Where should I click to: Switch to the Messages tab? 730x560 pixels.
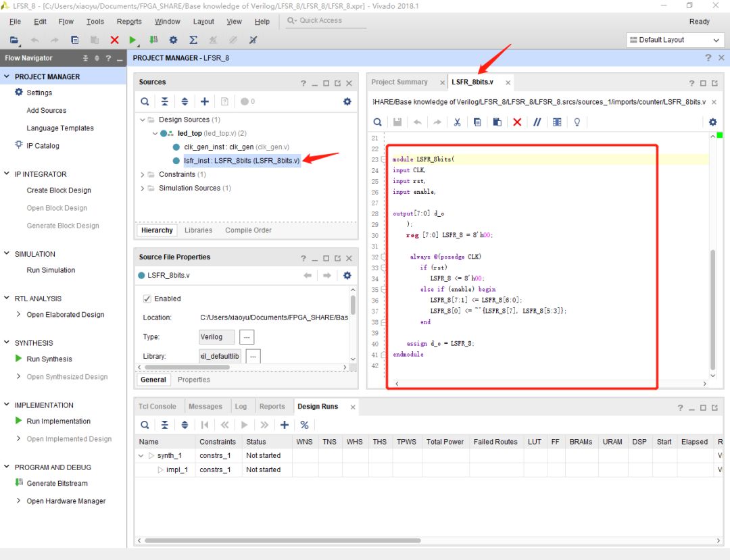pos(205,407)
